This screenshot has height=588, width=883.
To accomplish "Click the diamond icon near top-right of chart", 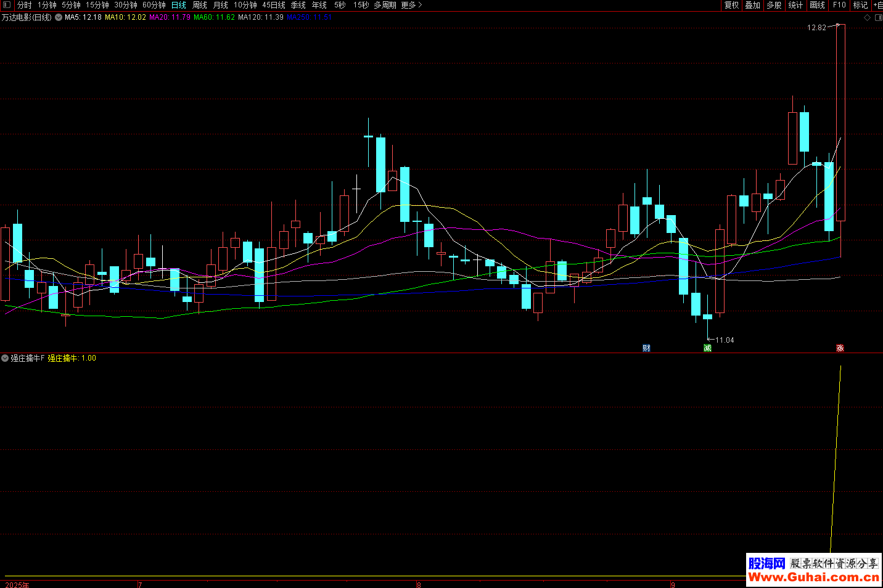I will [867, 17].
